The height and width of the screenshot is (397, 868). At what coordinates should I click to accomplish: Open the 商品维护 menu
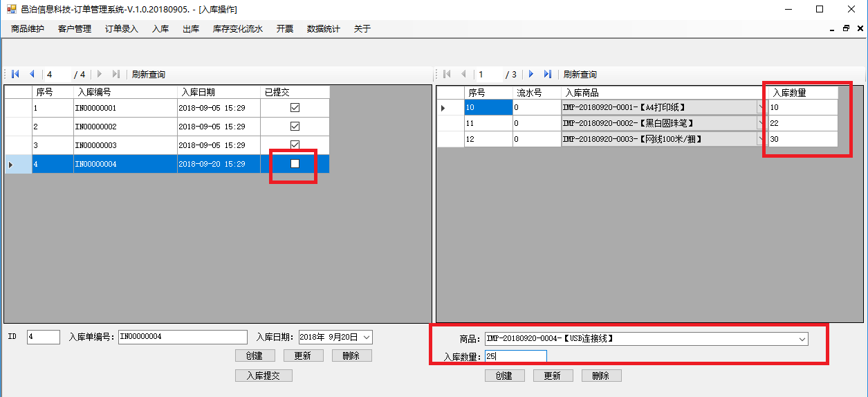(28, 29)
